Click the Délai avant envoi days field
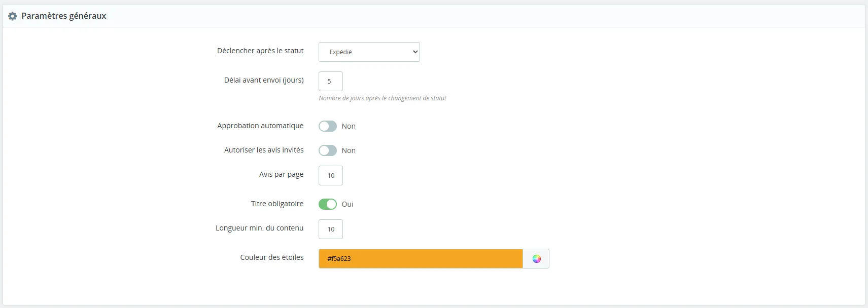Screen dimensions: 868x308 pos(331,81)
